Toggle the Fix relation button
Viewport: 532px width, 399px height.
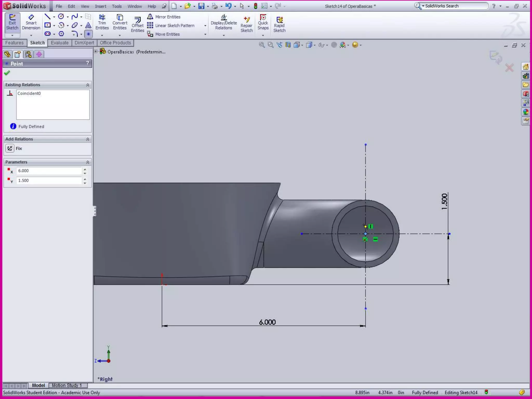(10, 148)
